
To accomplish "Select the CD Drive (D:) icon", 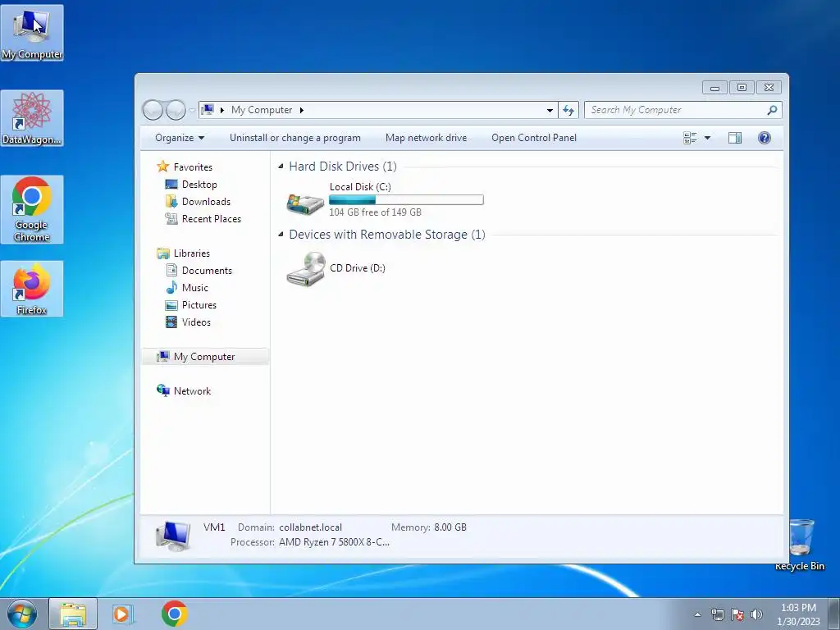I will click(x=305, y=268).
